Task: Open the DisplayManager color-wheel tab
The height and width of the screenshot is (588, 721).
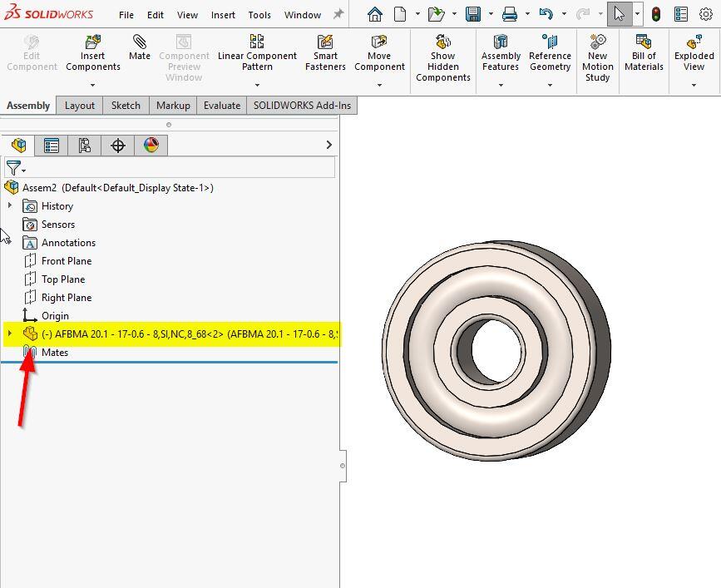Action: [x=151, y=146]
